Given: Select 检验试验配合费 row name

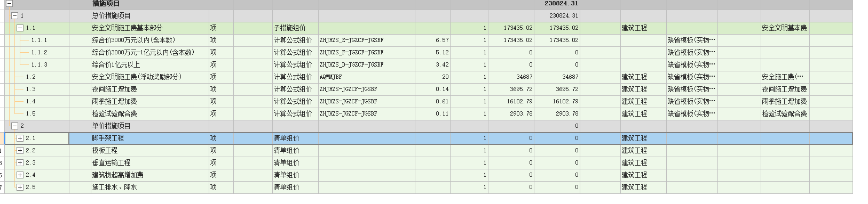Looking at the screenshot, I should pos(149,114).
